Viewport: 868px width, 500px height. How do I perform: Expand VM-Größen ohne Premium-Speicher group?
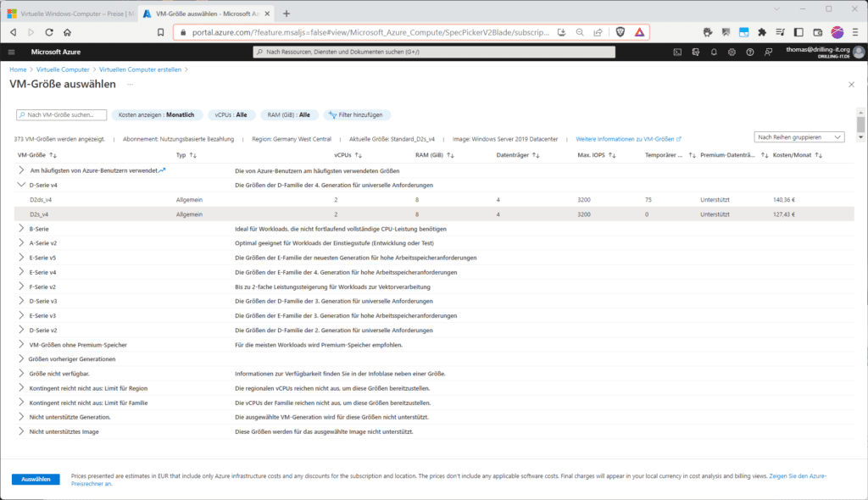click(21, 344)
